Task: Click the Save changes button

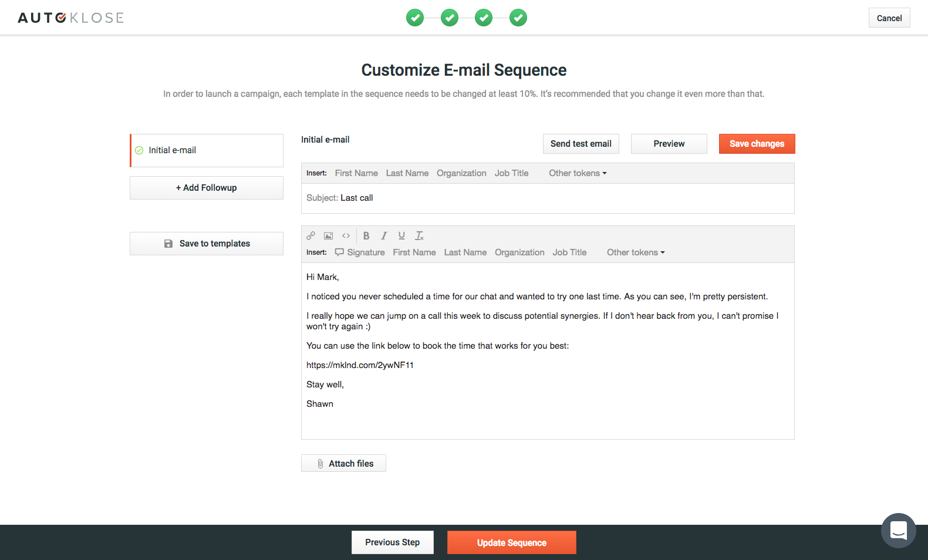Action: click(757, 144)
